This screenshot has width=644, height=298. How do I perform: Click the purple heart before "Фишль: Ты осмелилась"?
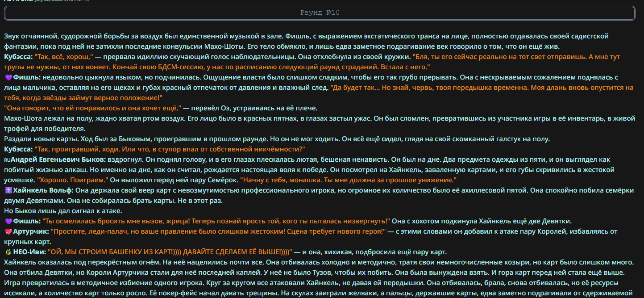[x=8, y=221]
